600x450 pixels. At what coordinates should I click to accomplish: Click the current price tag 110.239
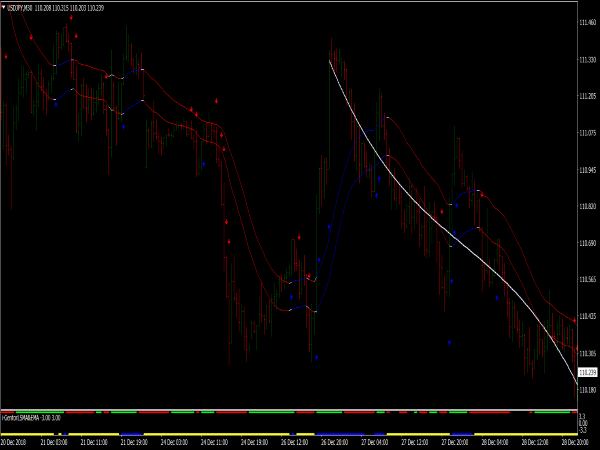[587, 372]
